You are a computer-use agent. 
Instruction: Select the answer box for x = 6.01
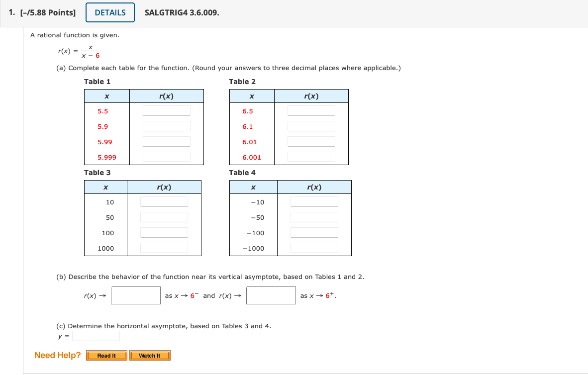coord(311,141)
